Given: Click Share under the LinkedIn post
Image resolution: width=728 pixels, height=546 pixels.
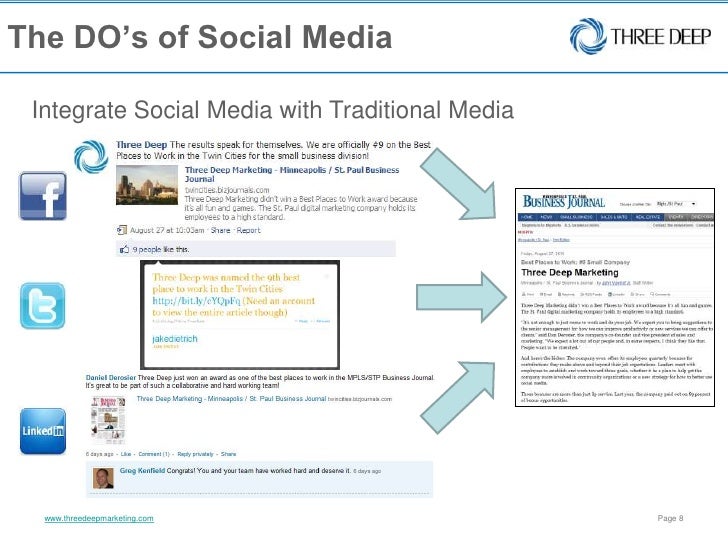Looking at the screenshot, I should [228, 454].
